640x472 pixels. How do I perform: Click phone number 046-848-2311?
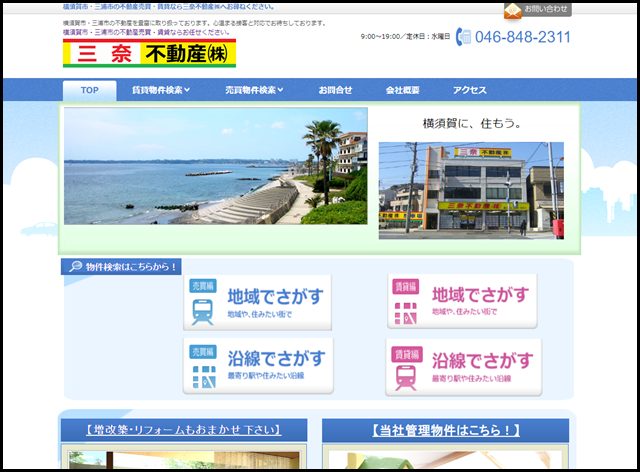pyautogui.click(x=522, y=37)
